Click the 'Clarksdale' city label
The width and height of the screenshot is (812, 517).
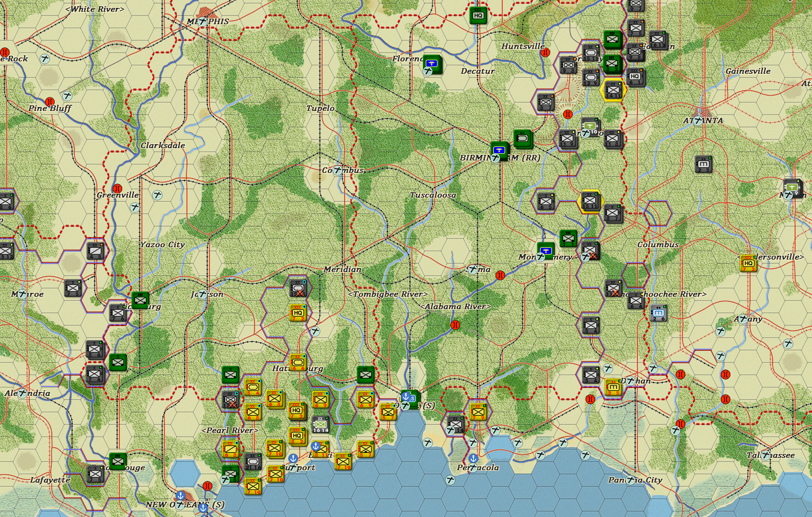pos(163,145)
